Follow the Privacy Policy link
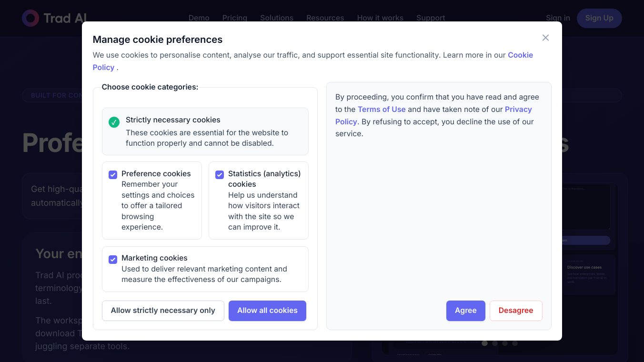 coord(518,110)
